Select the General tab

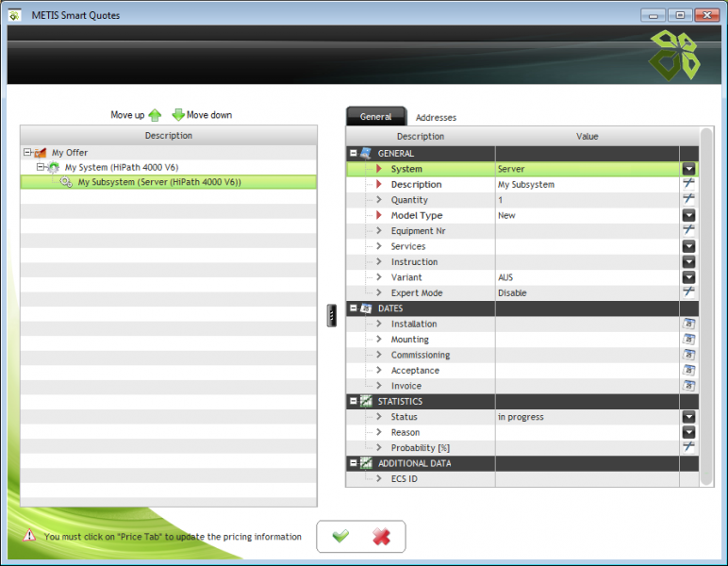tap(375, 117)
